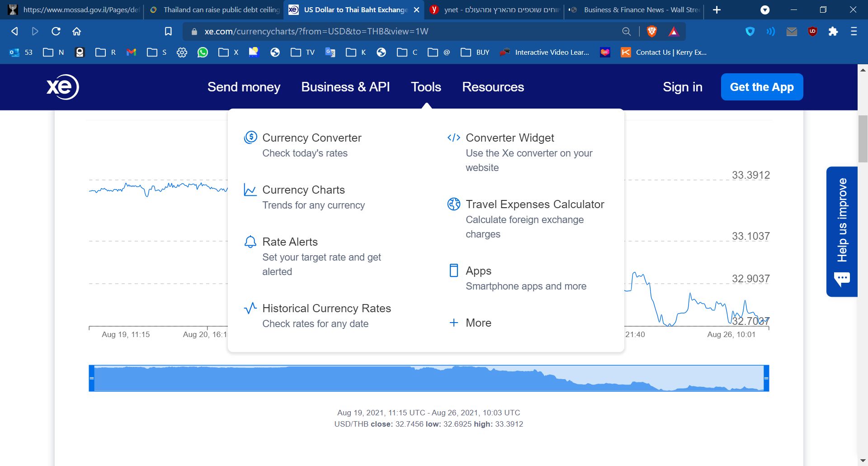Screen dimensions: 868x466
Task: Open the browser hamburger menu
Action: click(854, 31)
